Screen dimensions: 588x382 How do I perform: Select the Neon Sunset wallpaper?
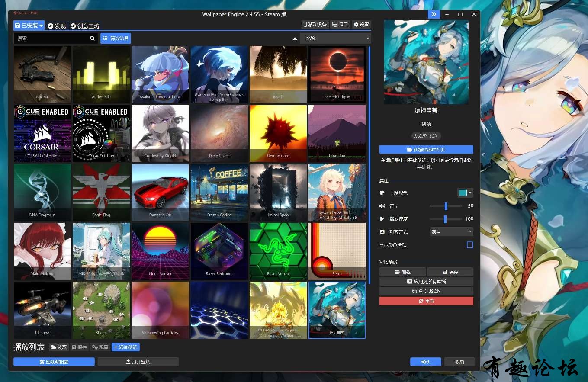point(160,251)
